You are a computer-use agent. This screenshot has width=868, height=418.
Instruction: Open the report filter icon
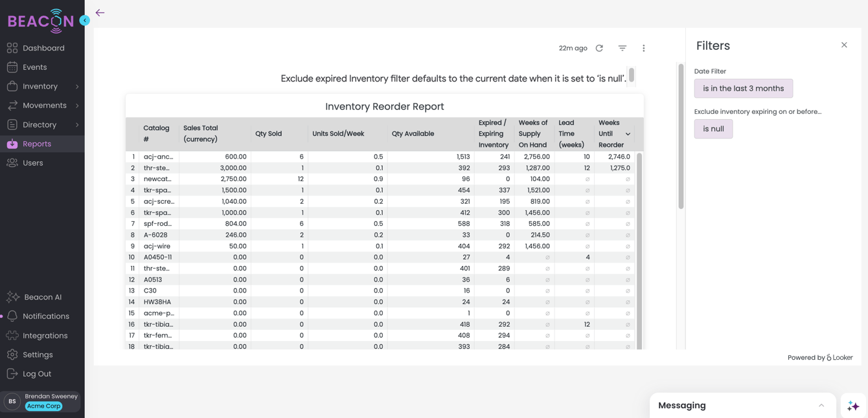(622, 47)
